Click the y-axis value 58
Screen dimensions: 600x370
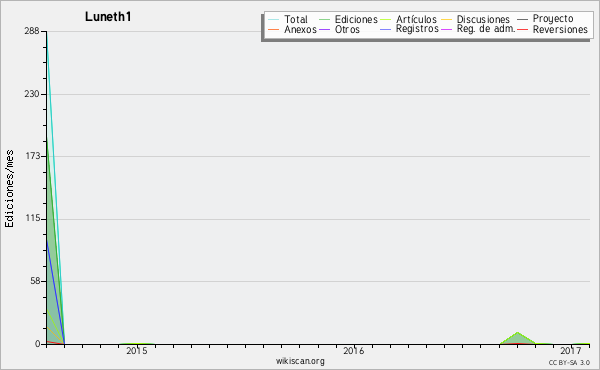coord(35,281)
